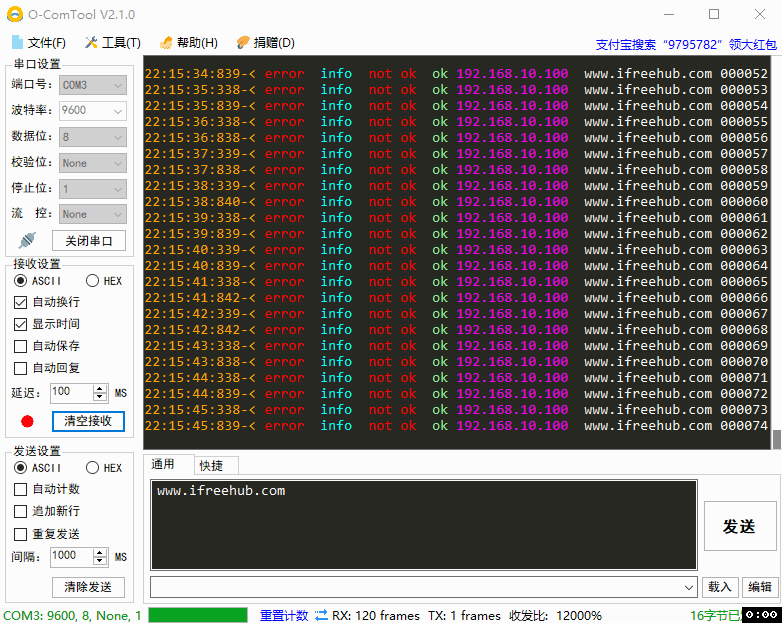Click COM3: 9600, 8, None, 1 status text
The height and width of the screenshot is (623, 782).
(x=72, y=616)
